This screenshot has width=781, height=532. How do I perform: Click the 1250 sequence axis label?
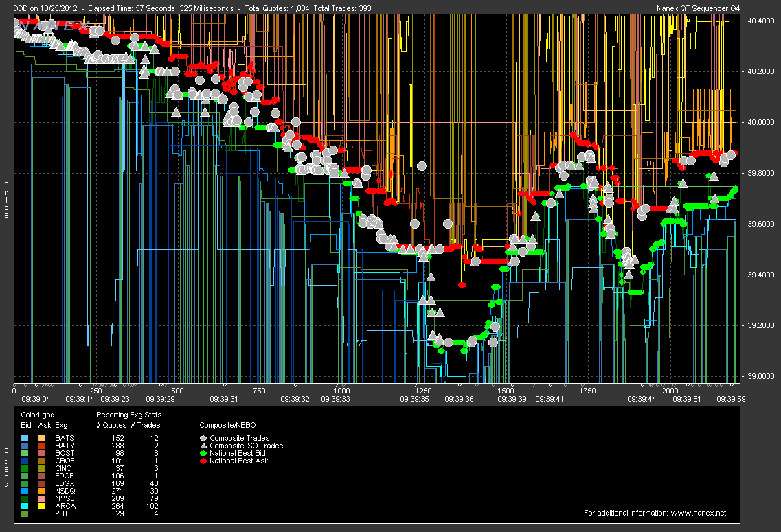[x=423, y=391]
